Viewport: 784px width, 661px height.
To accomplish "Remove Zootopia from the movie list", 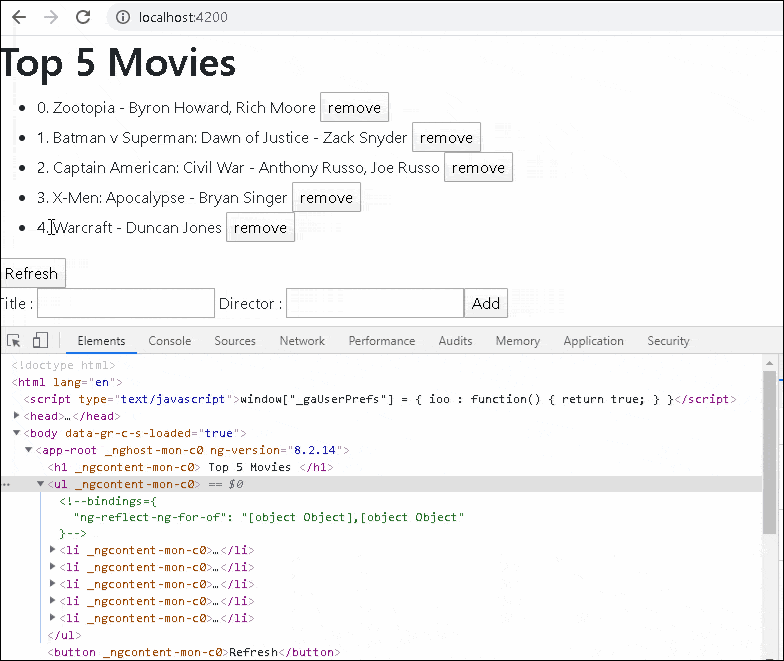I will [x=354, y=108].
